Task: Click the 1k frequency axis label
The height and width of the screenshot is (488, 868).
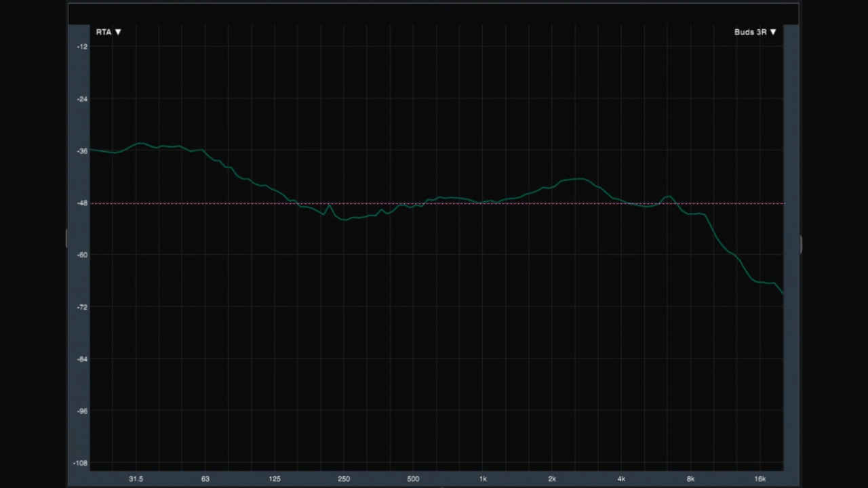Action: tap(482, 478)
